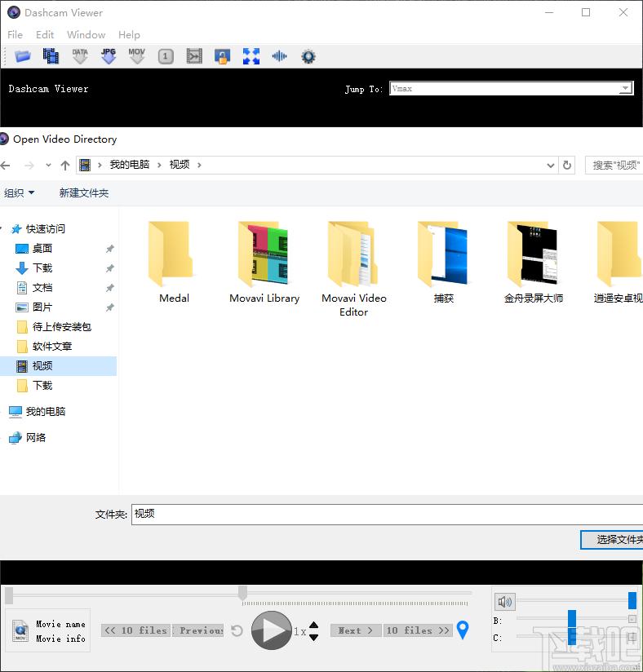Viewport: 643px width, 672px height.
Task: Open the 组织 dropdown menu
Action: (x=19, y=192)
